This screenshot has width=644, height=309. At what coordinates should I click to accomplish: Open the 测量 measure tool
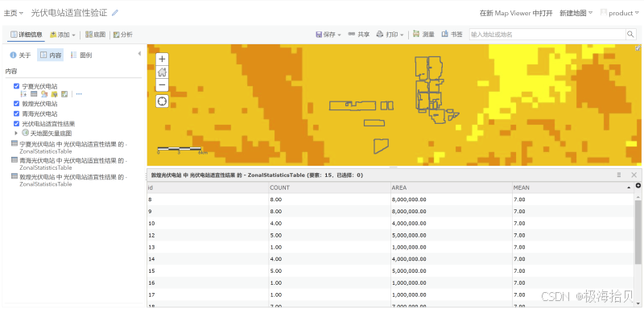pyautogui.click(x=423, y=35)
